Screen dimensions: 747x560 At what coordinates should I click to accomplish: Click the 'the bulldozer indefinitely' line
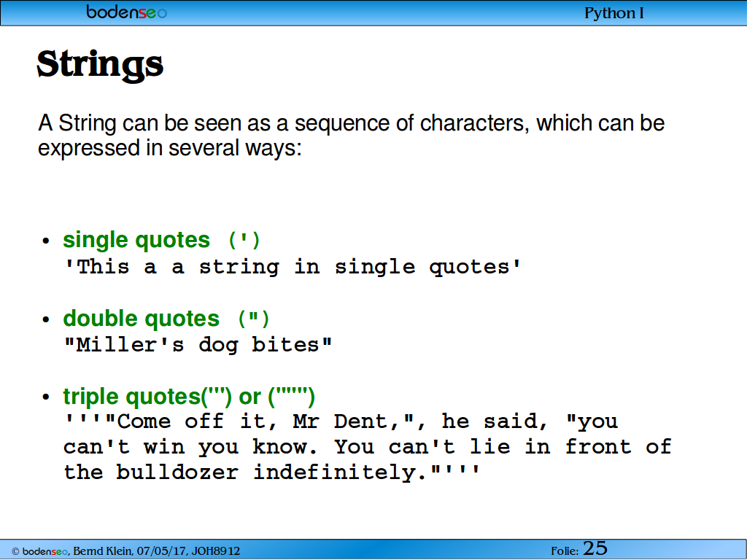point(271,472)
